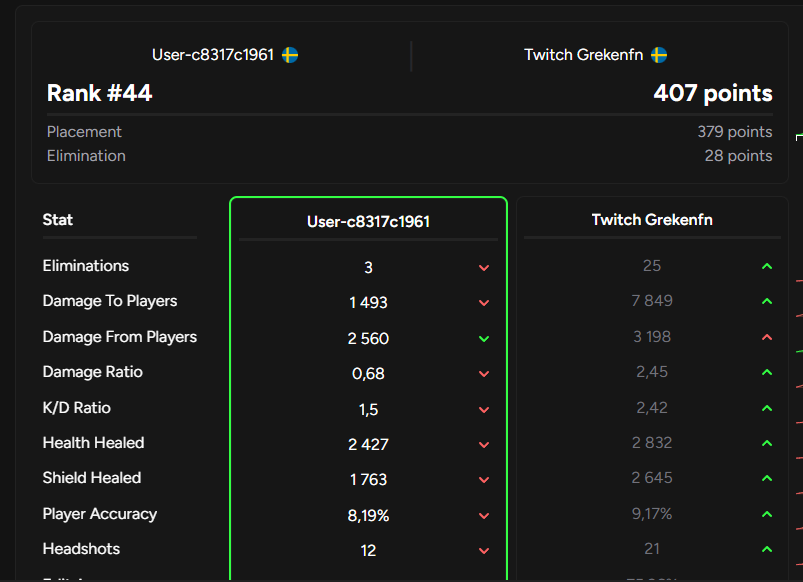803x582 pixels.
Task: Click the value 1,5
Action: [x=368, y=410]
